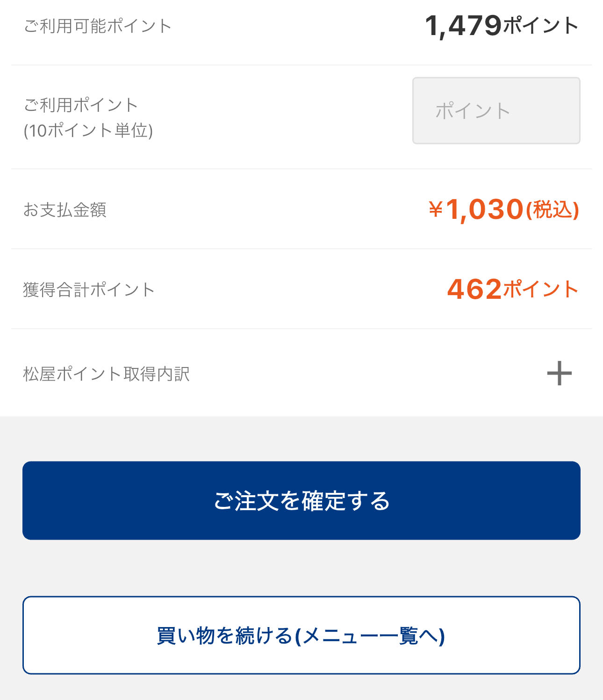Image resolution: width=603 pixels, height=700 pixels.
Task: Click the orange ¥ symbol
Action: [x=435, y=209]
